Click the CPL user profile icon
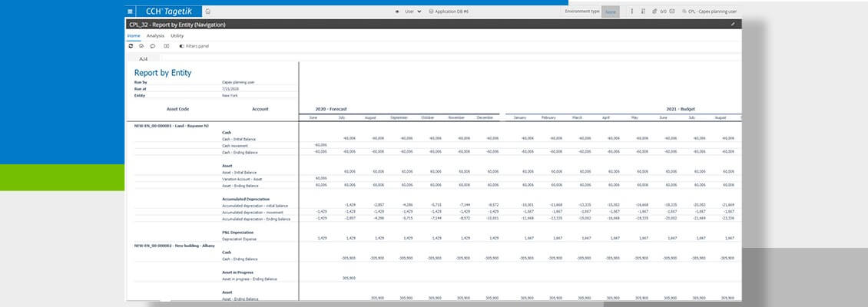This screenshot has width=868, height=307. coord(684,12)
